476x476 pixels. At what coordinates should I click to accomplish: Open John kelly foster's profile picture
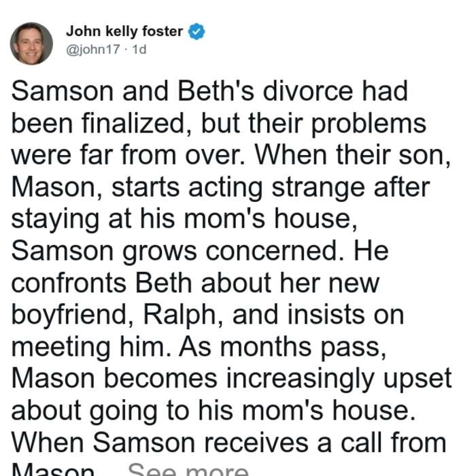coord(31,44)
